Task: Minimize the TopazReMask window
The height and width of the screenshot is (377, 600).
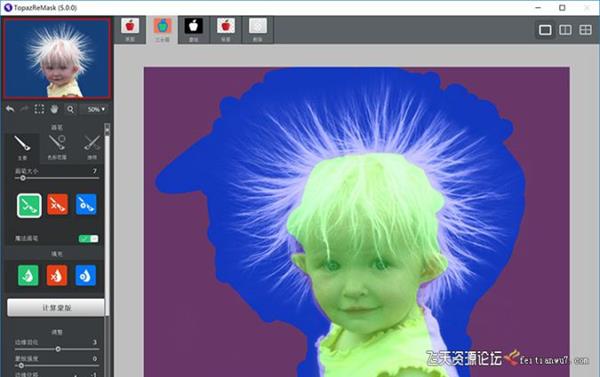Action: coord(538,7)
